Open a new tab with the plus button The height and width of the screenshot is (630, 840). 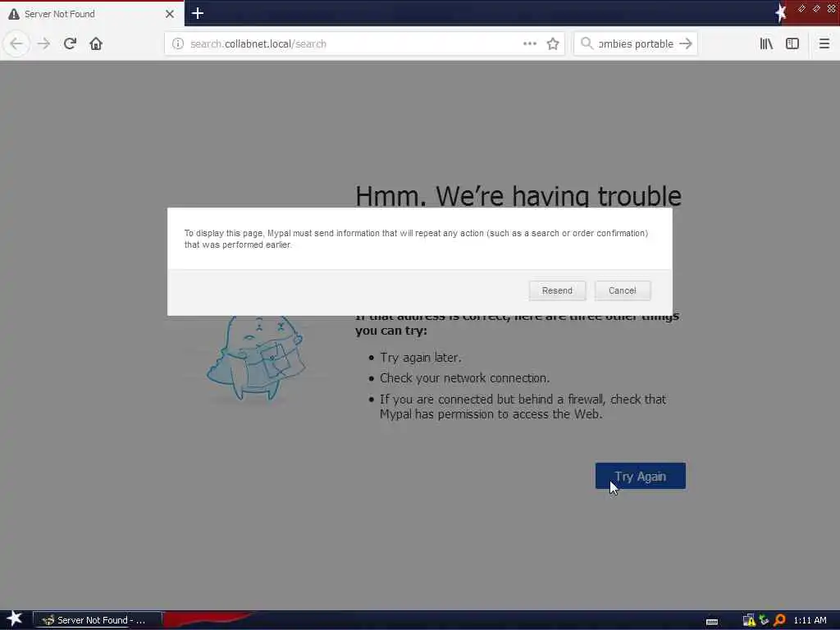tap(197, 13)
